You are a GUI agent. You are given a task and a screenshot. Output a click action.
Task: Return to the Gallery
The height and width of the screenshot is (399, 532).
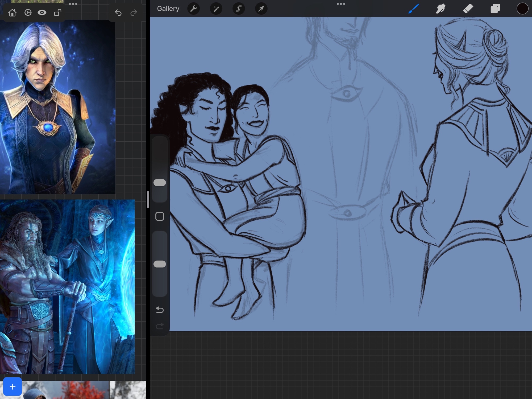pos(168,9)
